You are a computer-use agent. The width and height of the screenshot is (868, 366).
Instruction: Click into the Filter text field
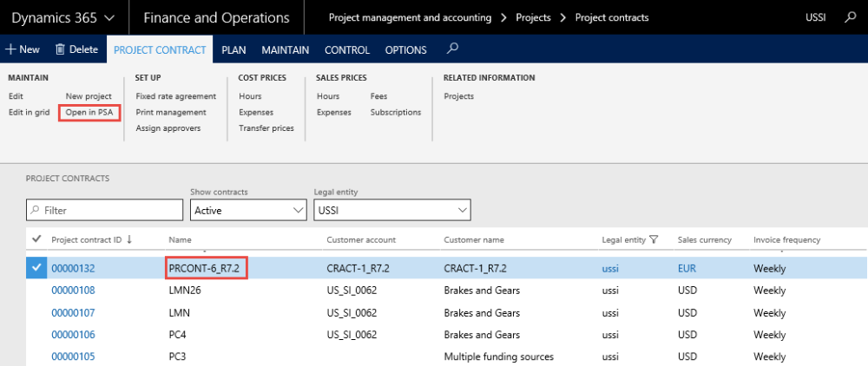[108, 210]
